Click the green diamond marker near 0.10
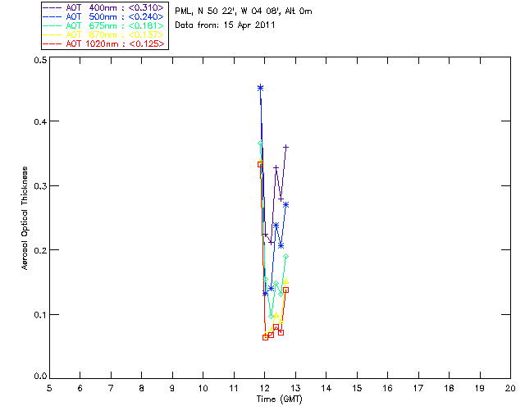Image resolution: width=525 pixels, height=420 pixels. tap(272, 316)
